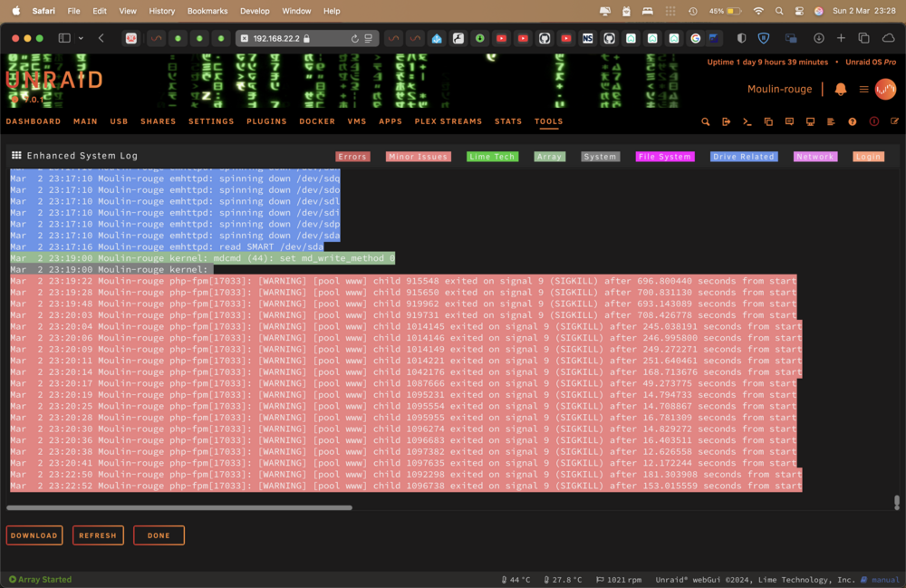The height and width of the screenshot is (588, 906).
Task: Open the History menu
Action: point(162,11)
